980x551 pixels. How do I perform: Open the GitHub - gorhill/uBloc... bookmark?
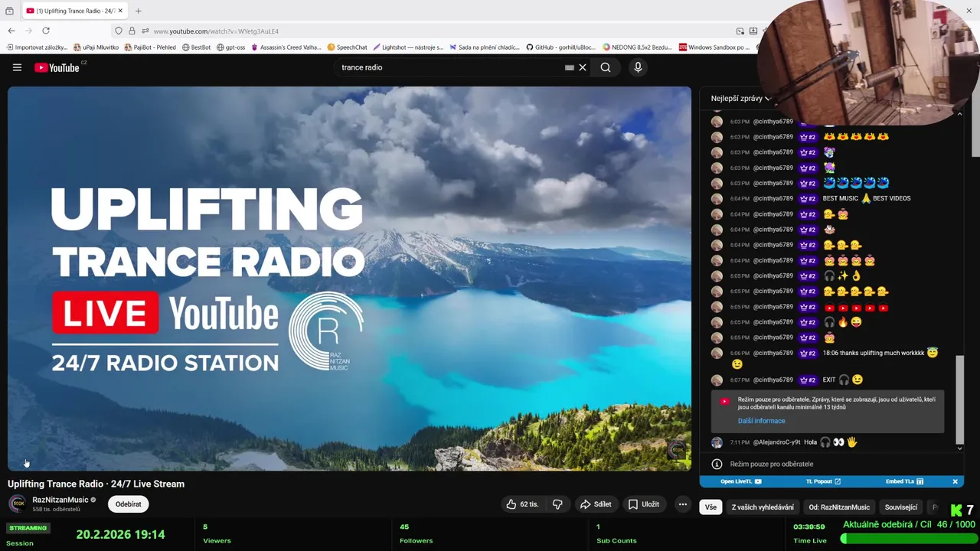click(561, 47)
